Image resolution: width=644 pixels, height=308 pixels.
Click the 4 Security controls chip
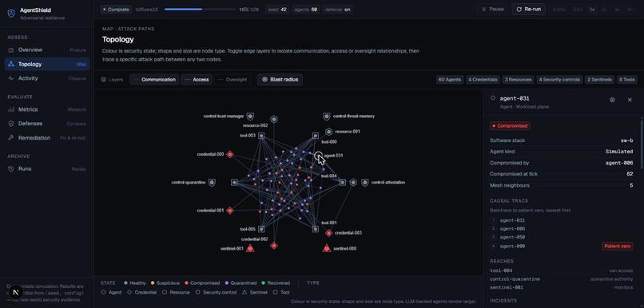point(559,80)
